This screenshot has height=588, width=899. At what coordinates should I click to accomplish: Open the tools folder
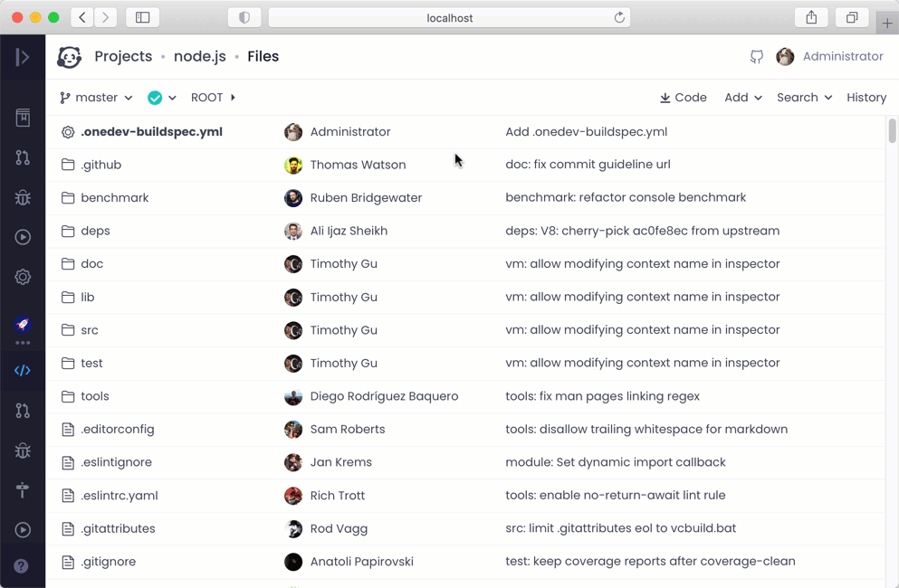[x=94, y=396]
